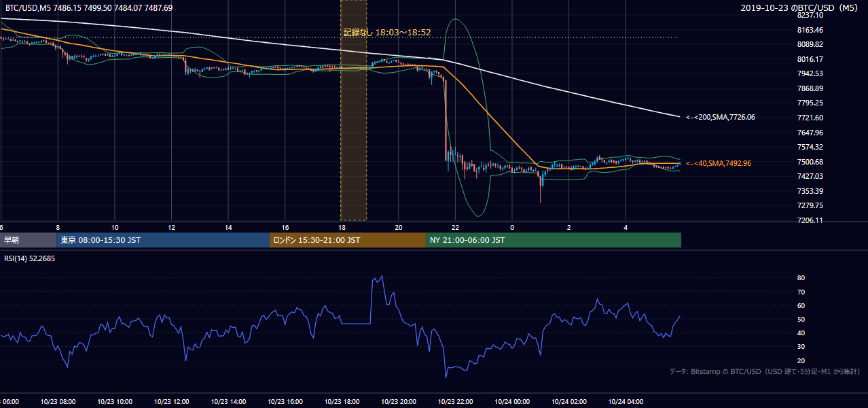
Task: Select the ロンドン 15:30-21:00 JST session bar
Action: [348, 240]
